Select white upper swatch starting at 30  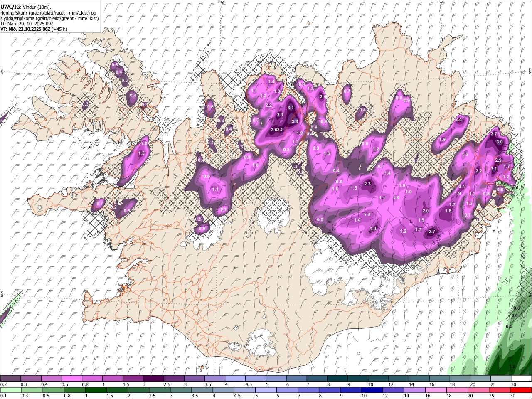coord(521,379)
